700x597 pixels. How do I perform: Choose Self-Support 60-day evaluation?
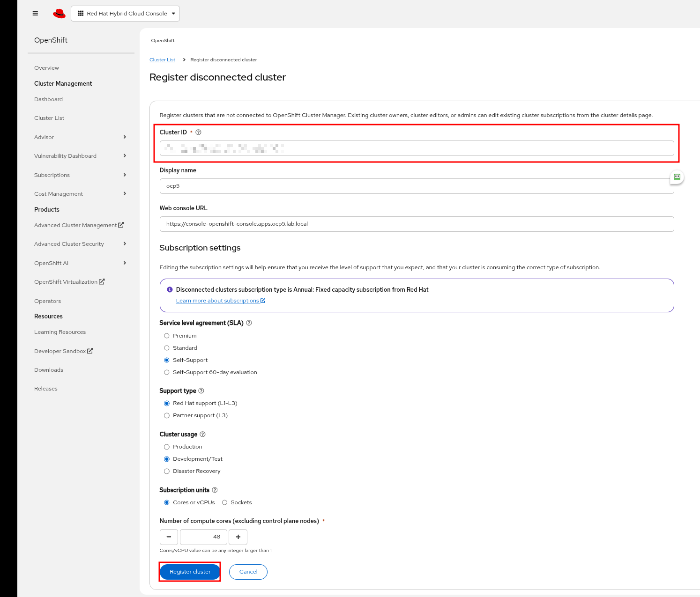(167, 372)
